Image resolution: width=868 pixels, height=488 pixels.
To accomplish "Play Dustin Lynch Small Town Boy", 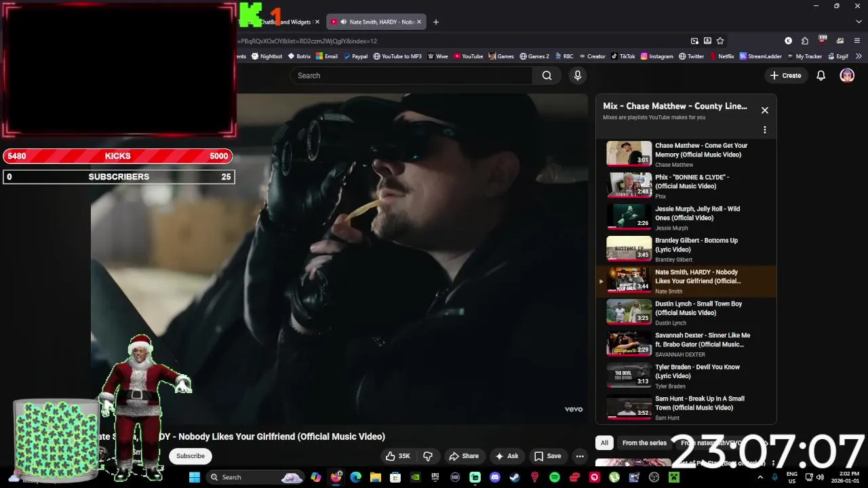I will 686,313.
